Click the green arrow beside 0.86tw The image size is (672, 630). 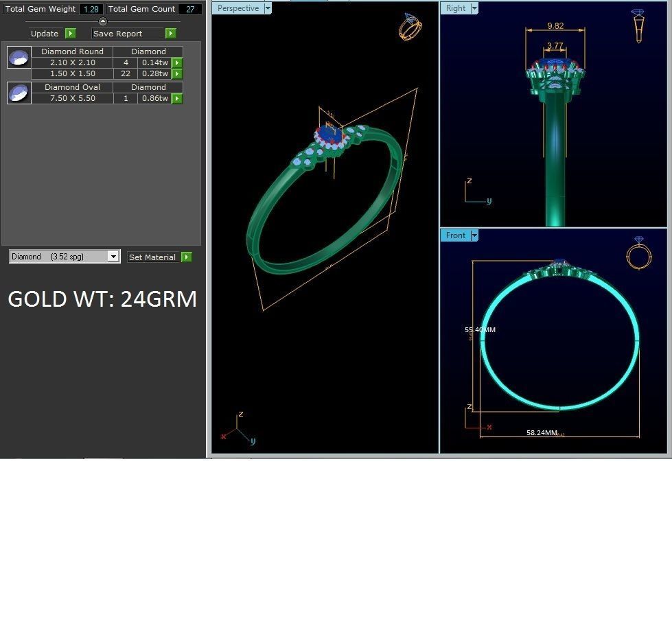click(x=177, y=99)
